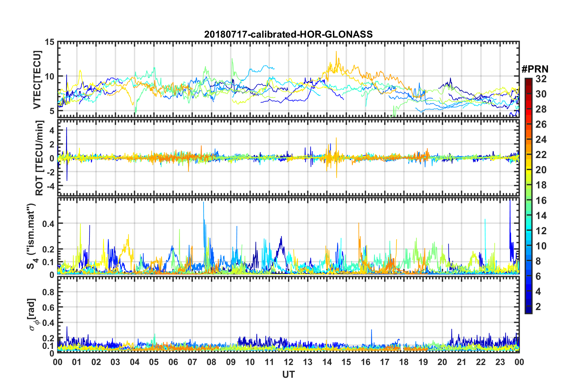Click the VTEC axis tick label 10

tap(50, 76)
